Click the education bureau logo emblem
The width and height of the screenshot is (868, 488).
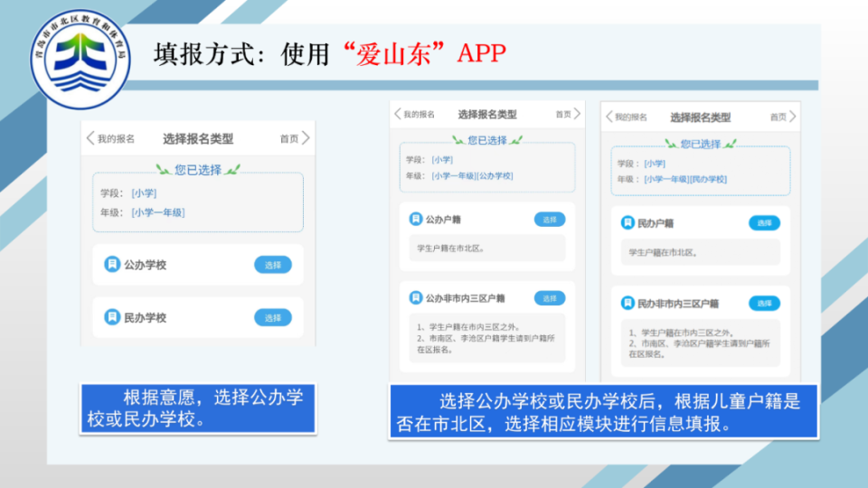coord(80,59)
